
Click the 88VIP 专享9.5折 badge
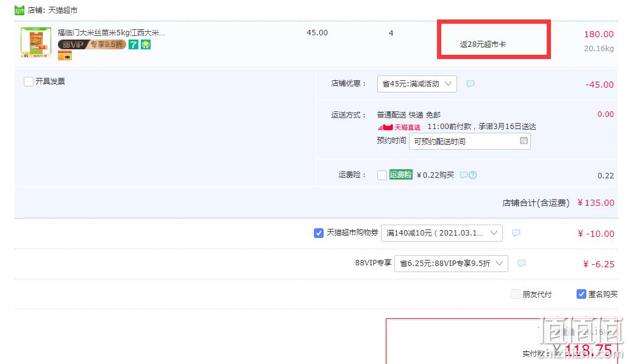(92, 44)
